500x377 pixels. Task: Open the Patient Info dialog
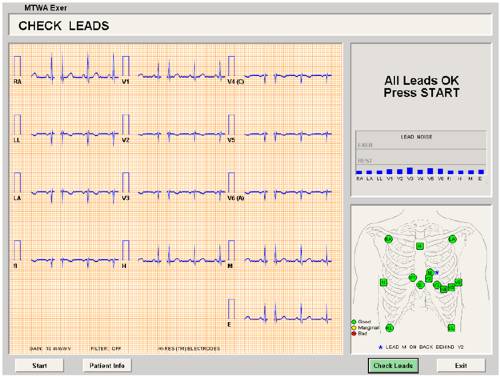tap(107, 365)
